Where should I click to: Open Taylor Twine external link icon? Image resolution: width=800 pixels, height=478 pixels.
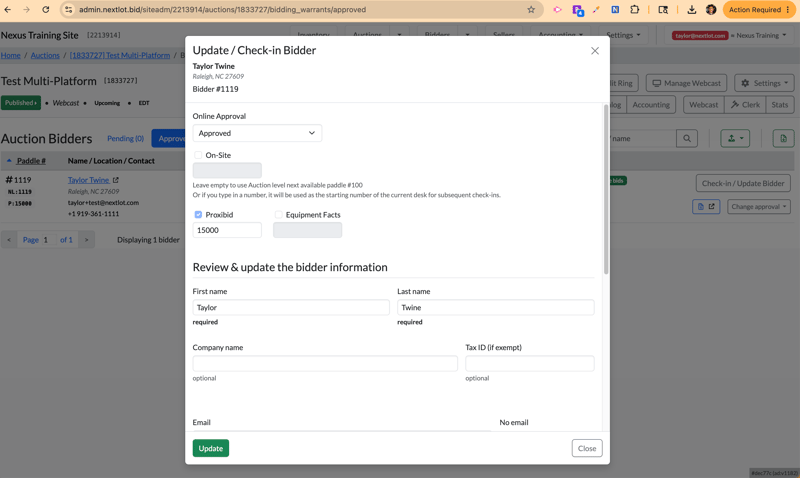point(116,180)
